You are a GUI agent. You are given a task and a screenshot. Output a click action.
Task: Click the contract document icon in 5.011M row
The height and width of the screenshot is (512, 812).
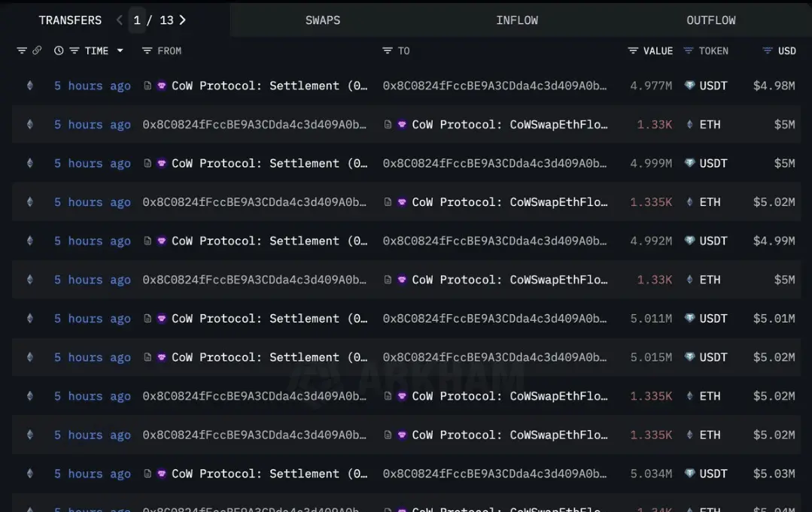147,318
